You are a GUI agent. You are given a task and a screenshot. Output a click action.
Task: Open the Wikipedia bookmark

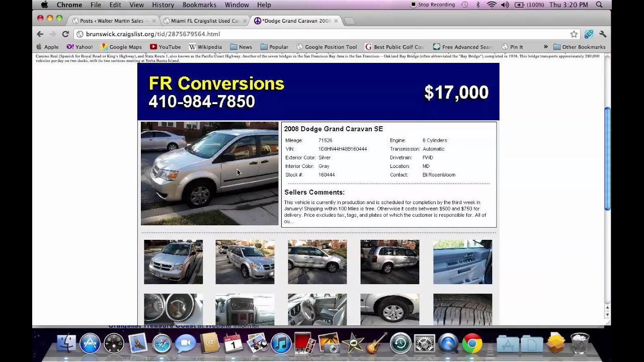point(205,47)
